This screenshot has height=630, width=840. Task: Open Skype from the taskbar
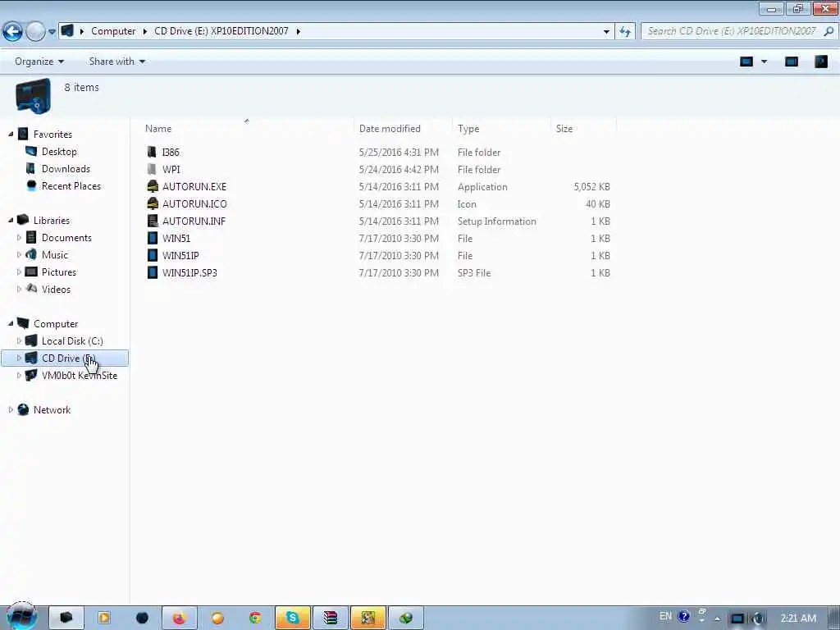point(293,618)
